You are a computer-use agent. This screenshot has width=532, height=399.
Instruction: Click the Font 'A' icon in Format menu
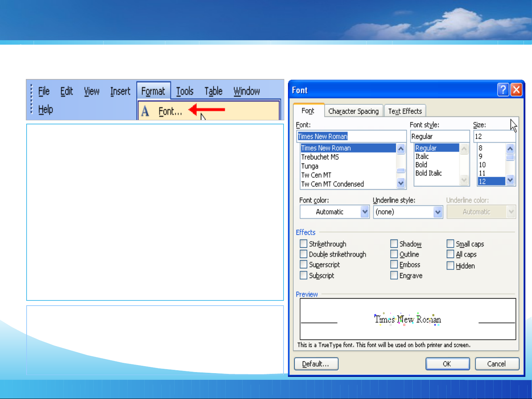click(145, 111)
